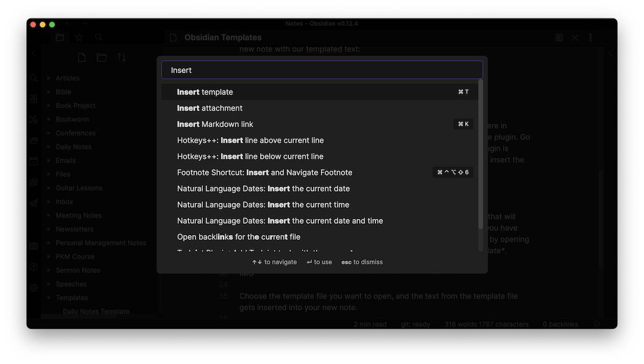Screen dimensions: 644x364
Task: Navigate forward with the title bar arrow
Action: 85,24
